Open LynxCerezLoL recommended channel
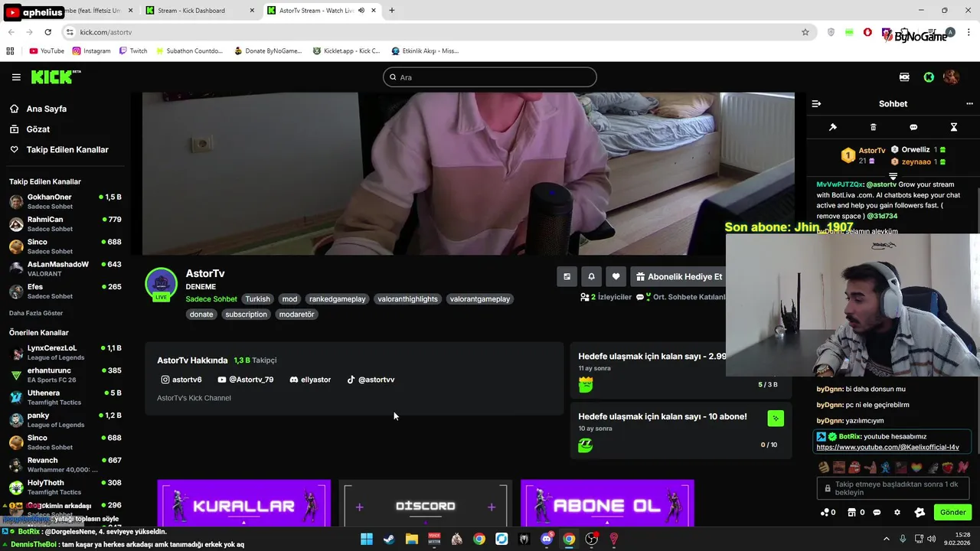Viewport: 980px width, 551px height. coord(65,353)
